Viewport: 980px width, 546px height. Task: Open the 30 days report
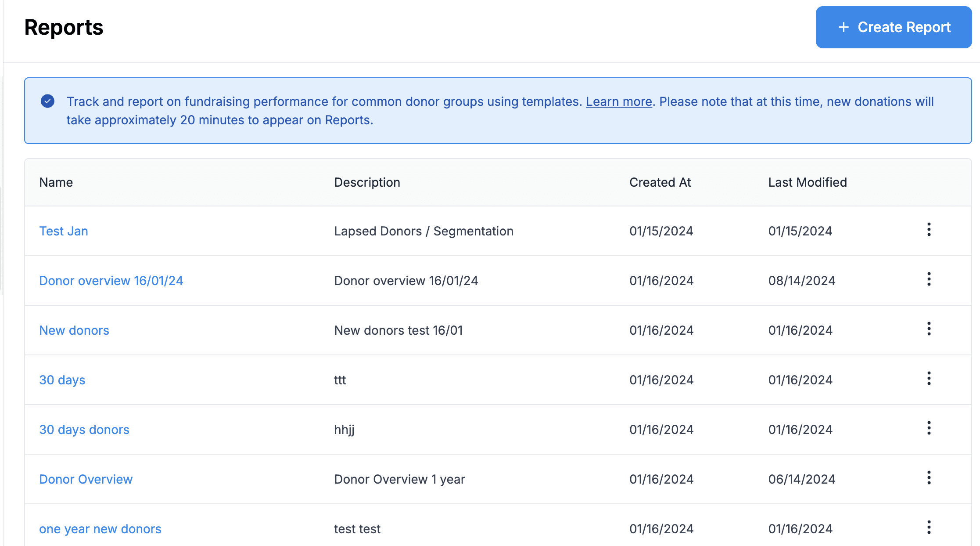pos(62,380)
